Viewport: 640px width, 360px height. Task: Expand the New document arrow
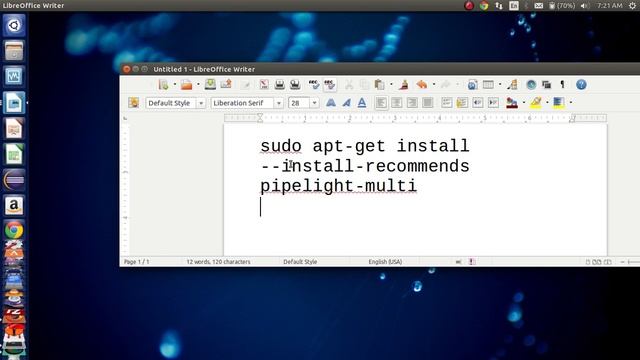coord(175,85)
